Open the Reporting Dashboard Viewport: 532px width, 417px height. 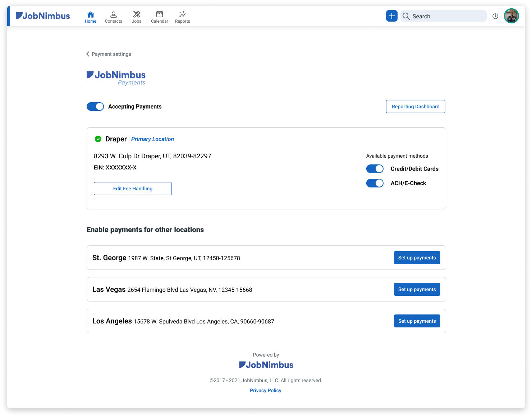click(416, 106)
